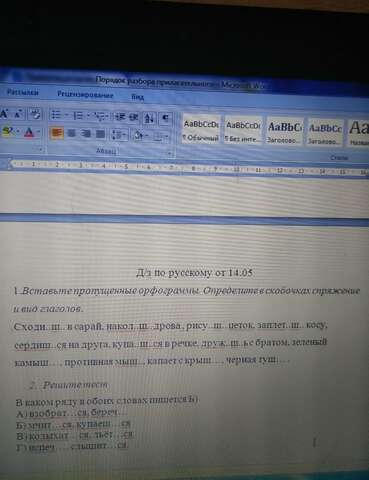Click the Decrease Indent icon
The height and width of the screenshot is (480, 369).
119,117
